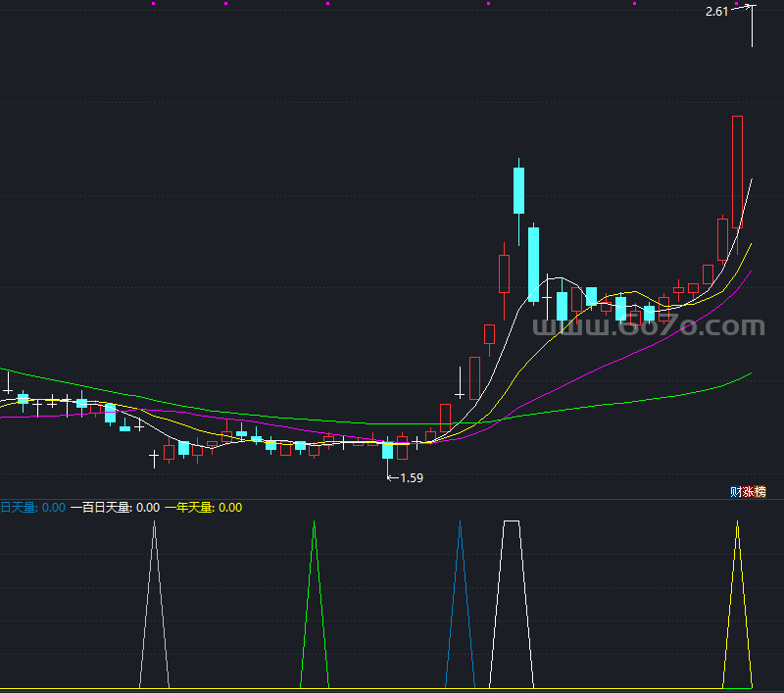Image resolution: width=784 pixels, height=693 pixels.
Task: Select the cyan candlestick above the 1.59 label
Action: 387,450
